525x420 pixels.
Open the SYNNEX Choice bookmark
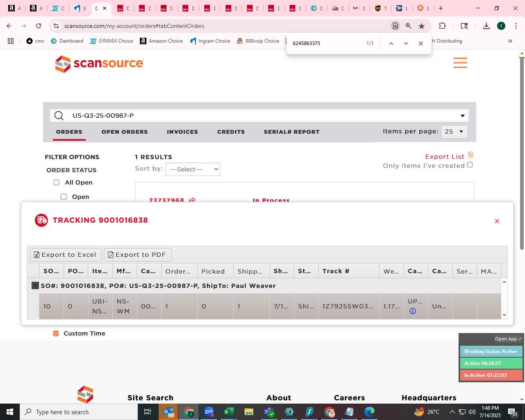point(112,41)
